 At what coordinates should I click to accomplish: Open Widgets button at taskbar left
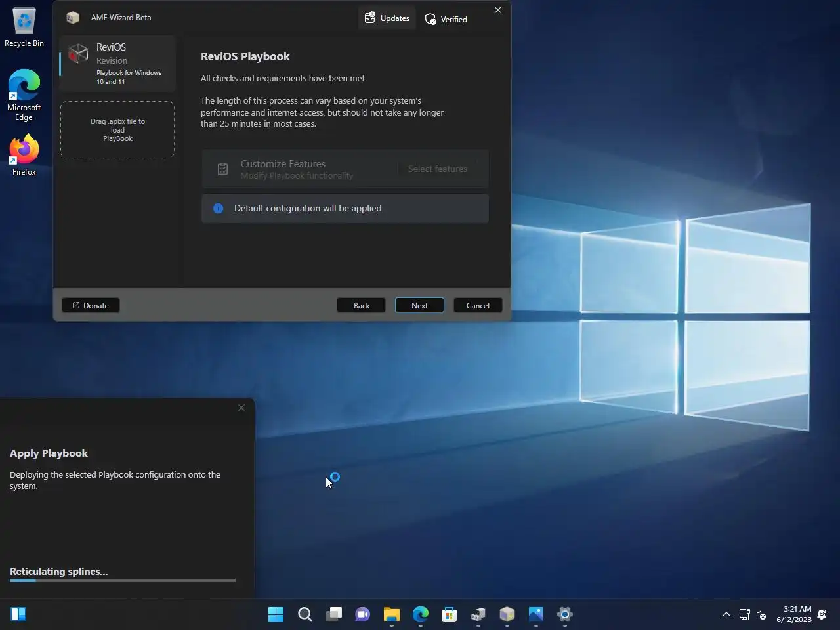click(x=18, y=614)
